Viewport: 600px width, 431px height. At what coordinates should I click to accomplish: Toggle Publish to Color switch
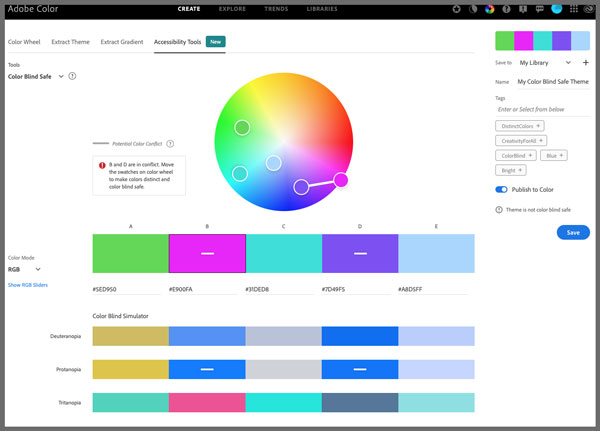(501, 189)
